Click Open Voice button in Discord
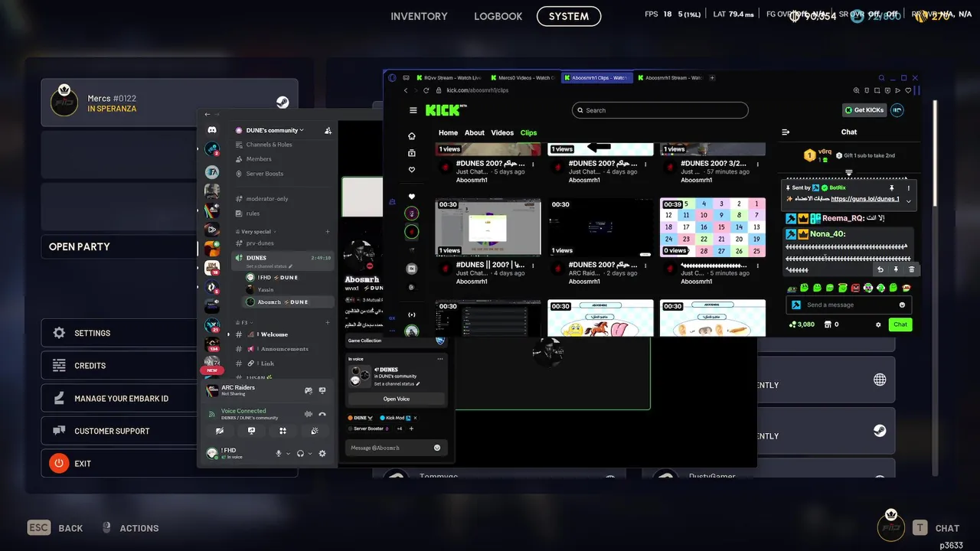 396,399
